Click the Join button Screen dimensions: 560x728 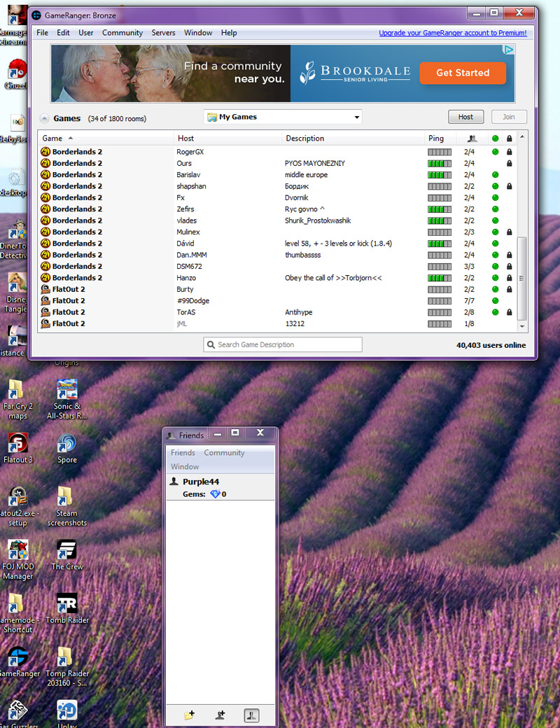pyautogui.click(x=509, y=117)
